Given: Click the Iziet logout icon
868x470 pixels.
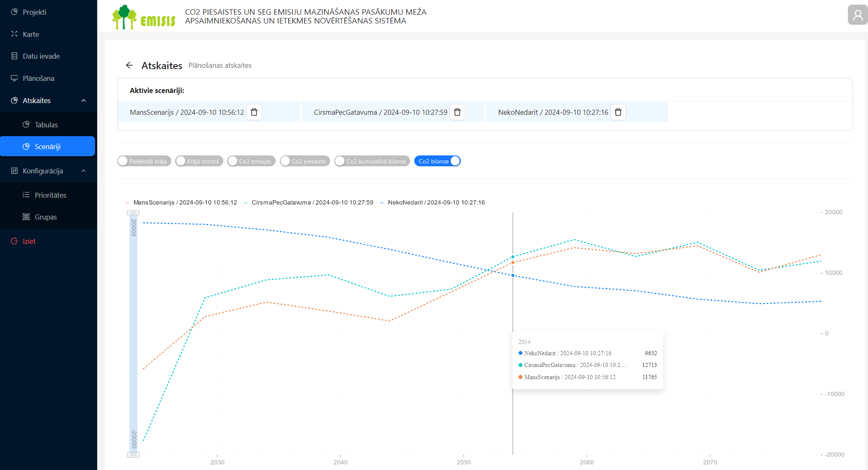Looking at the screenshot, I should point(14,241).
